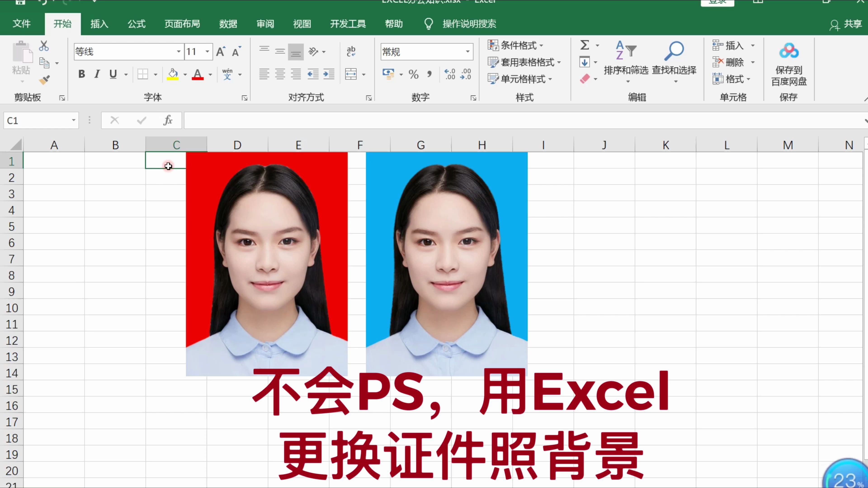Image resolution: width=868 pixels, height=488 pixels.
Task: Expand the number format dropdown
Action: pyautogui.click(x=468, y=52)
